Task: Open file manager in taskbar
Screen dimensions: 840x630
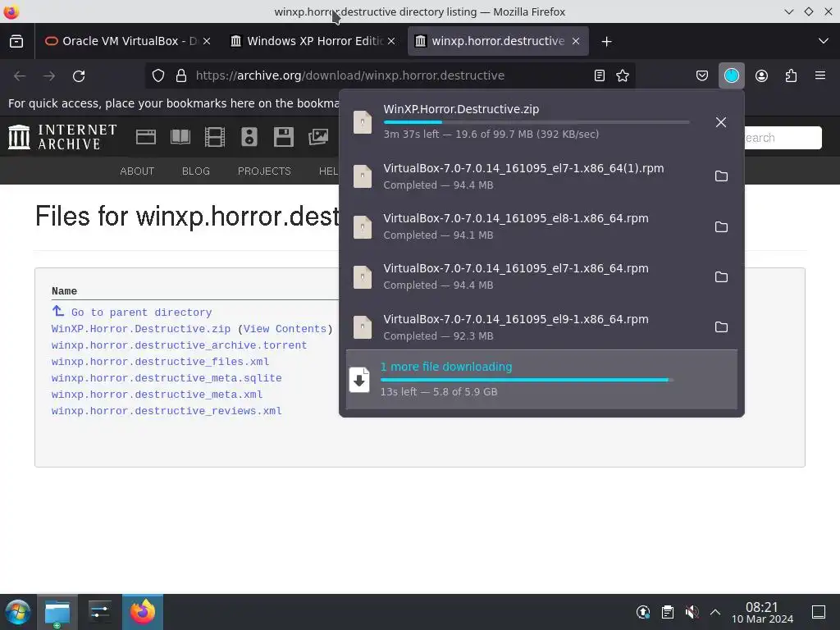Action: (x=57, y=612)
